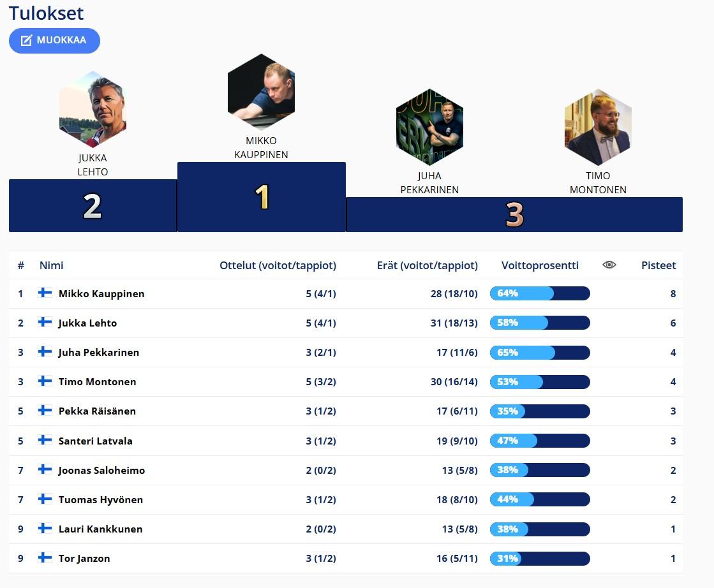Select Tuomas Hyvönen in the table

(x=100, y=499)
